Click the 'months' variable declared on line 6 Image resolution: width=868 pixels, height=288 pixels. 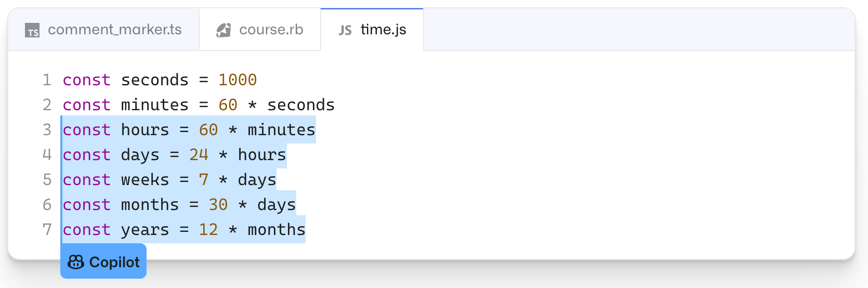coord(150,204)
